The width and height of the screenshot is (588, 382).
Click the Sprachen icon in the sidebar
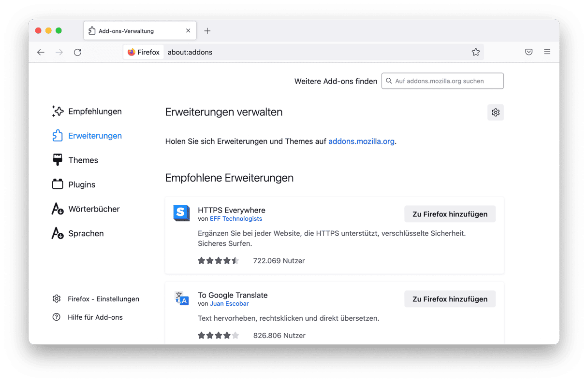coord(58,233)
